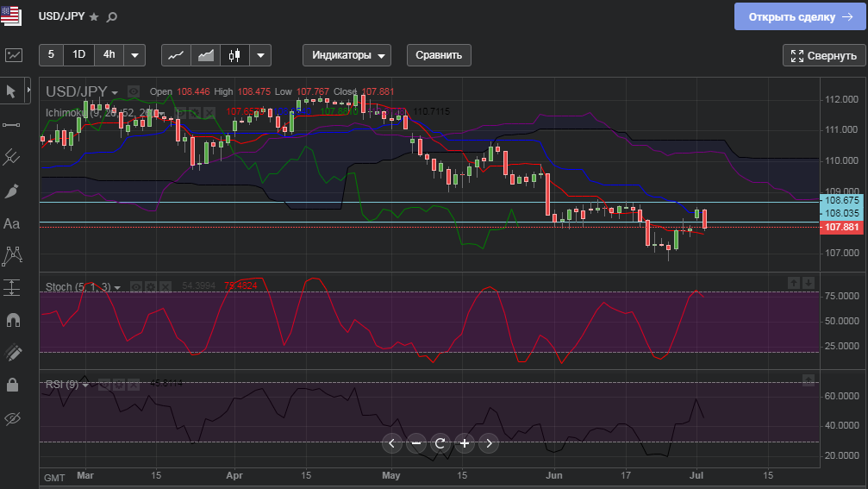Open Ichimoku indicator settings gear
Image resolution: width=868 pixels, height=489 pixels.
[194, 112]
